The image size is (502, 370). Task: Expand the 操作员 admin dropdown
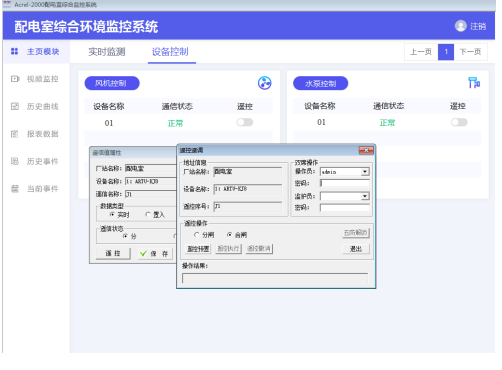[365, 172]
